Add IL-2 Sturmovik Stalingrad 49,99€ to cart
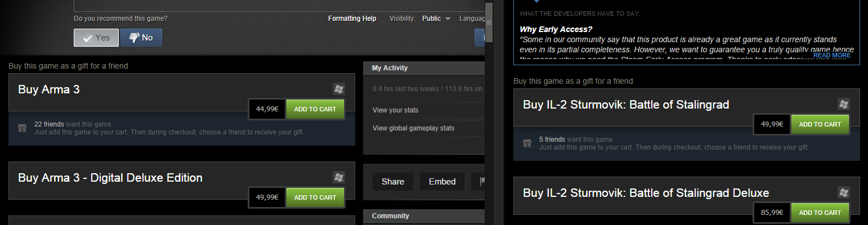 (820, 124)
